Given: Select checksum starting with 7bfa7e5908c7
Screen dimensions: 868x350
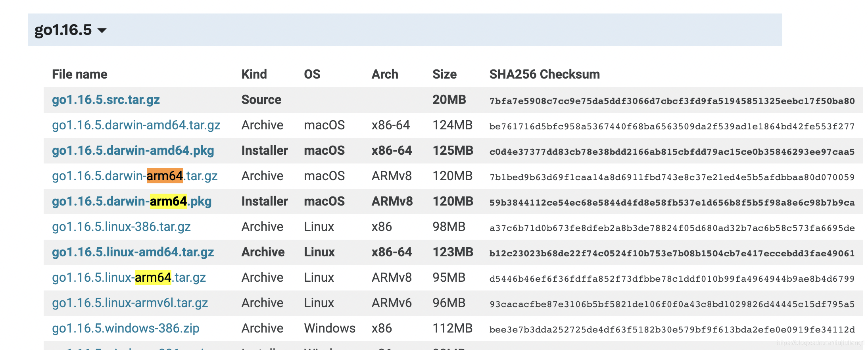Looking at the screenshot, I should pos(672,101).
